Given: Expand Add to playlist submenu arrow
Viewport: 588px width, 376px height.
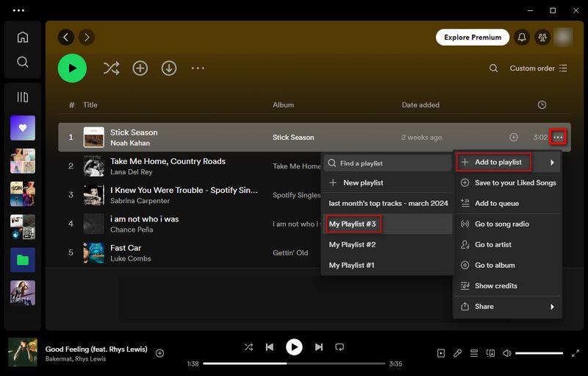Looking at the screenshot, I should pos(552,163).
